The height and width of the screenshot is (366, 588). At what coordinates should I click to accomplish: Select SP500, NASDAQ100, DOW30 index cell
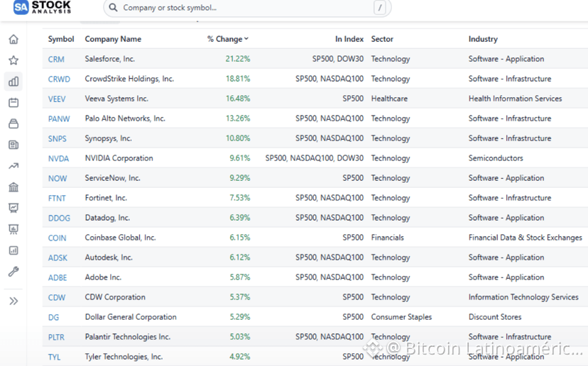(315, 158)
